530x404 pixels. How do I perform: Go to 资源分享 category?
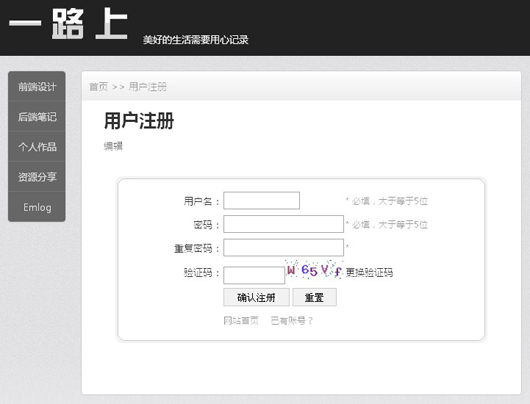[37, 177]
